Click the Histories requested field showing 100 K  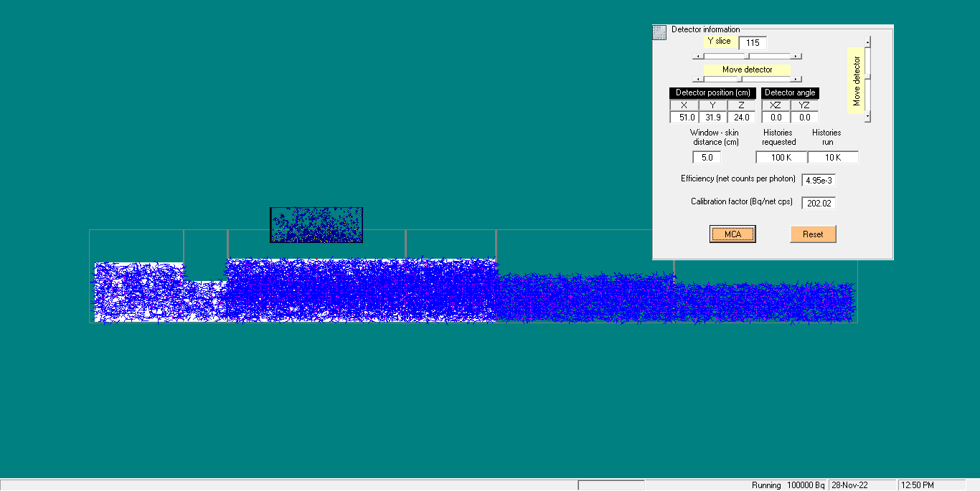[x=781, y=158]
